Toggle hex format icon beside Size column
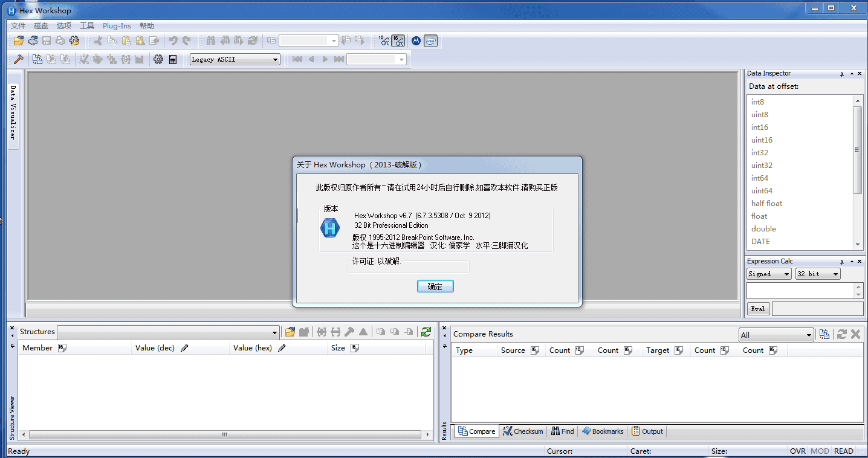868x458 pixels. point(354,348)
